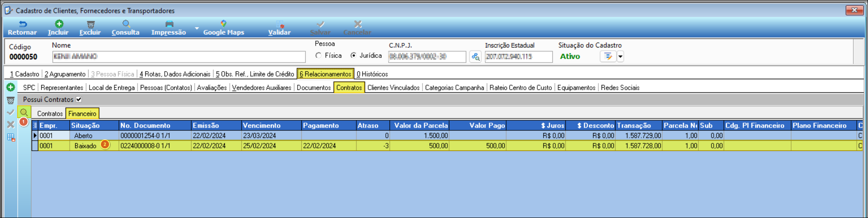Open the Redes Sociais sub-tab
Image resolution: width=868 pixels, height=218 pixels.
tap(620, 88)
